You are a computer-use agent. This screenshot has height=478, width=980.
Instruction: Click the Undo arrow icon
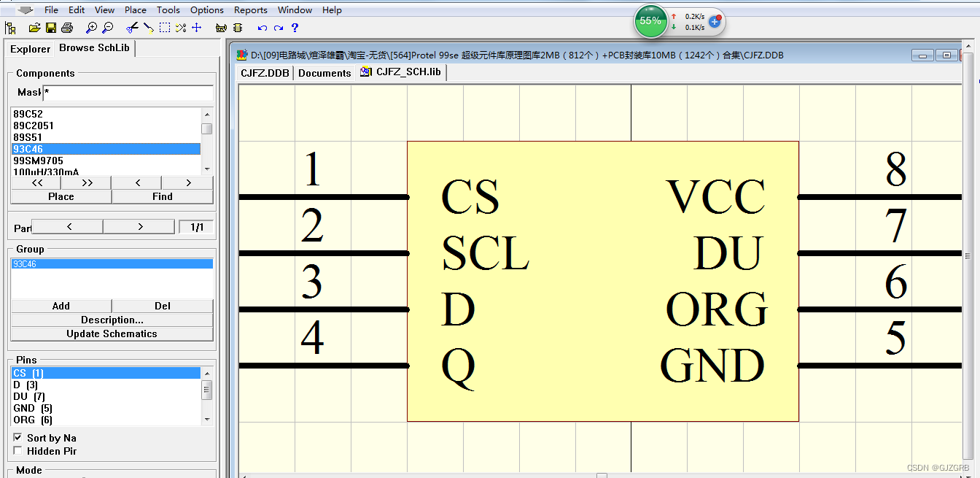[262, 28]
